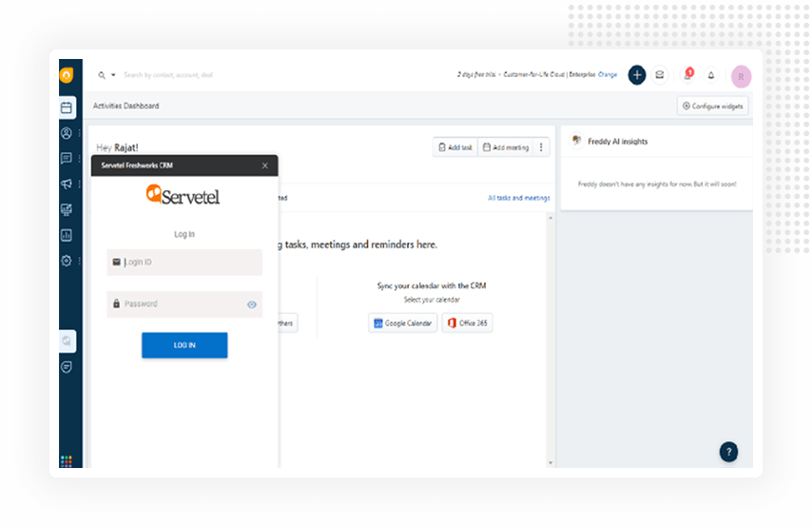Open the chat message sidebar icon at bottom
Screen dimensions: 812x527
coord(67,367)
